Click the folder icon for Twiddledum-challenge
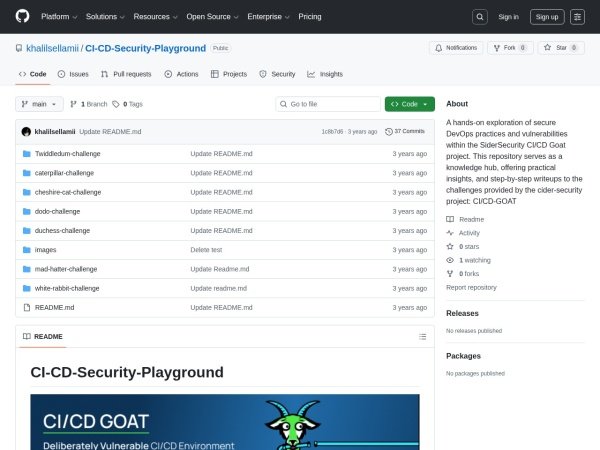The height and width of the screenshot is (450, 600). 26,154
